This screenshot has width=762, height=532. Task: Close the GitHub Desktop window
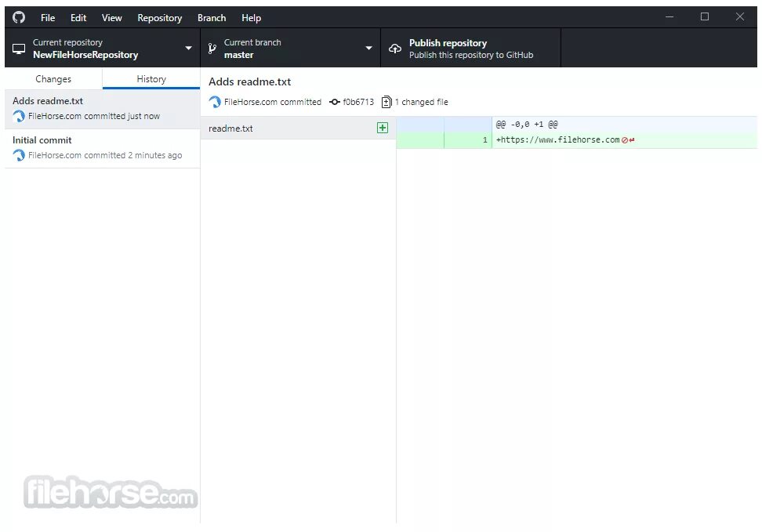coord(739,17)
